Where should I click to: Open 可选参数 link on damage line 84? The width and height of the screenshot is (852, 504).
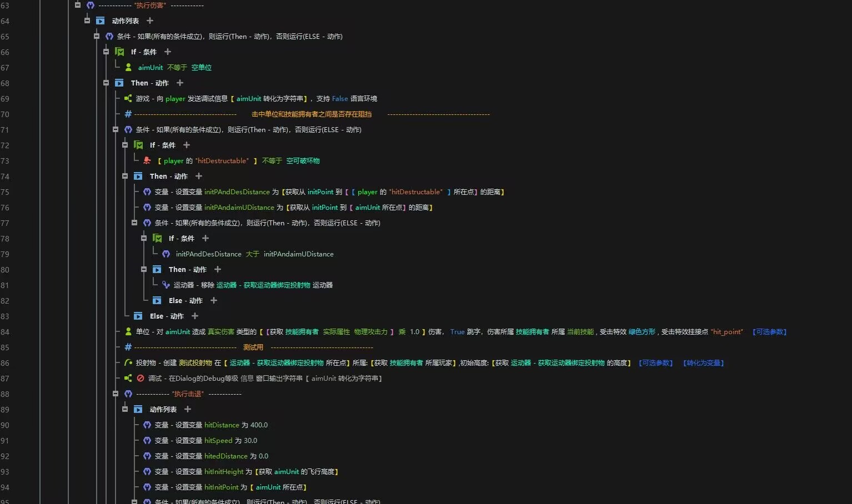click(770, 332)
